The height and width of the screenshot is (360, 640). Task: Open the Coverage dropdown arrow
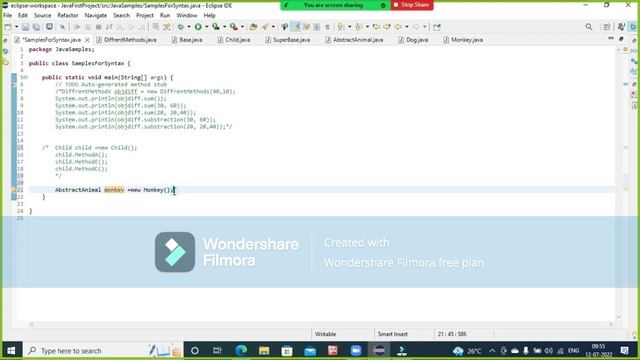point(224,27)
